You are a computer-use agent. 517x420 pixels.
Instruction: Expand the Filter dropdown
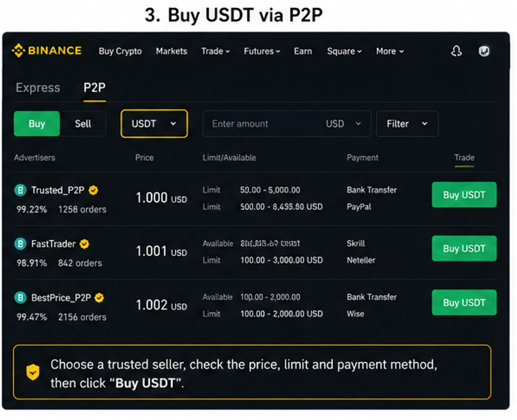[407, 124]
